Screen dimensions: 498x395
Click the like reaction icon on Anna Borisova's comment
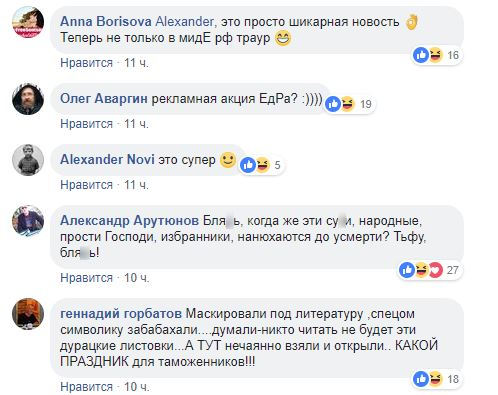click(x=421, y=55)
